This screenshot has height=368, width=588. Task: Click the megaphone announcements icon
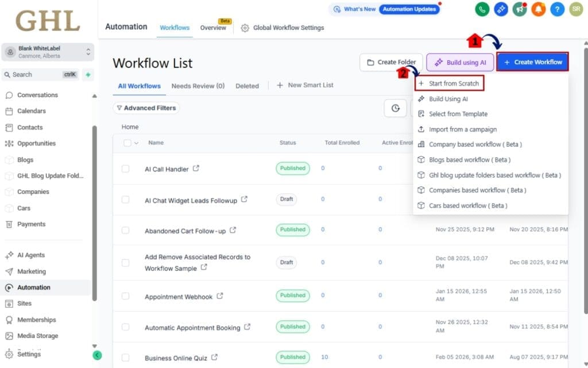point(519,9)
